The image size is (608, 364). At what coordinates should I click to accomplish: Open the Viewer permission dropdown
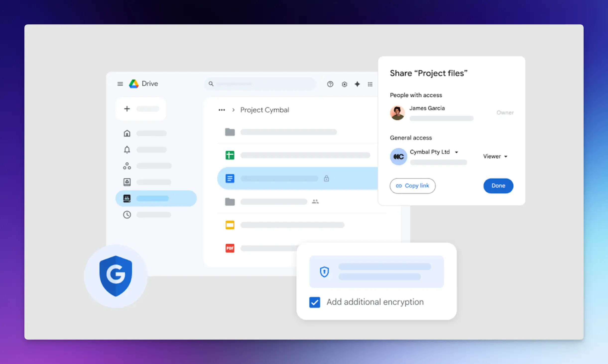(x=495, y=156)
